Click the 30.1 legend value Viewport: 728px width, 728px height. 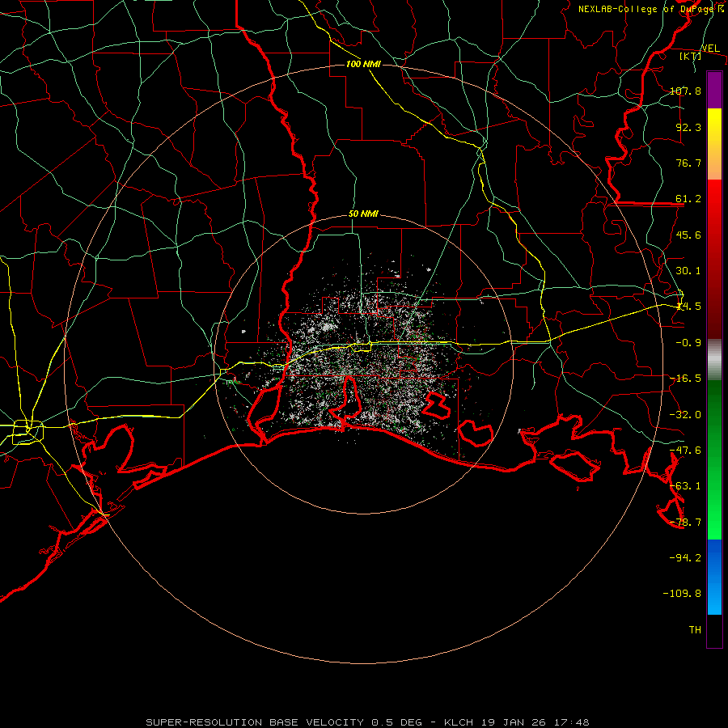click(688, 271)
